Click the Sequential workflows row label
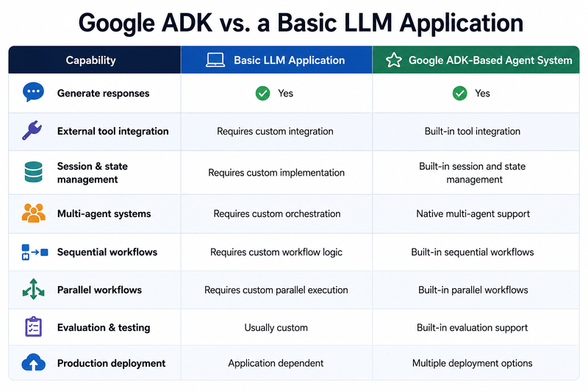The height and width of the screenshot is (392, 588). [x=107, y=252]
